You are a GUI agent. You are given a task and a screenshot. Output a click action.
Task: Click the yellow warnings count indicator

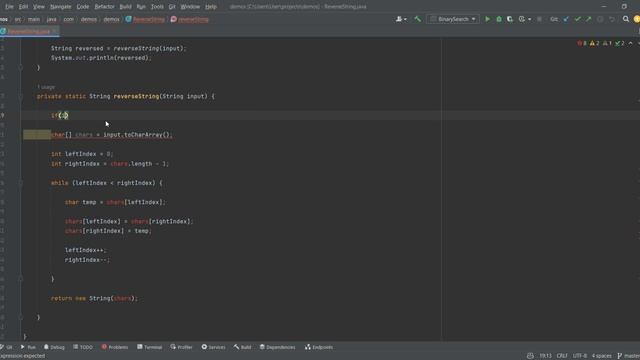click(x=595, y=43)
